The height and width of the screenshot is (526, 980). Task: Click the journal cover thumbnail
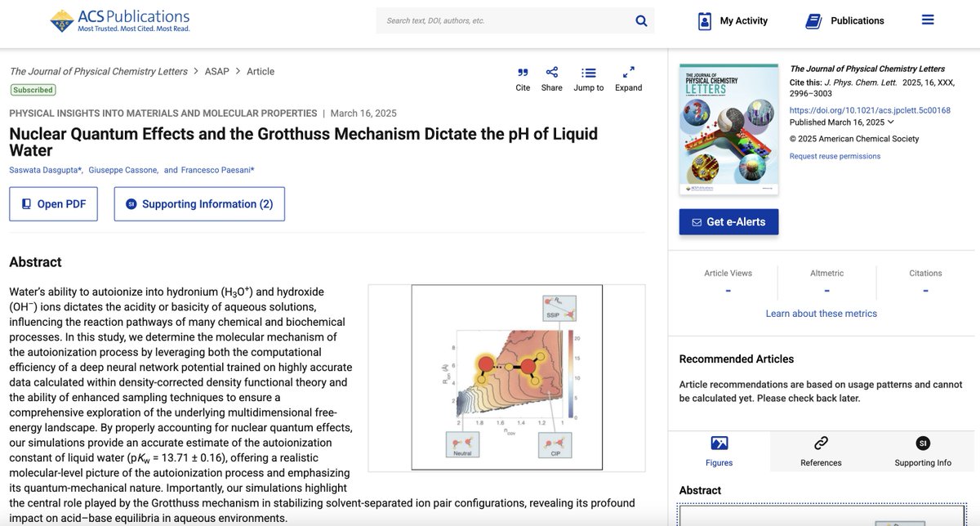(x=728, y=127)
